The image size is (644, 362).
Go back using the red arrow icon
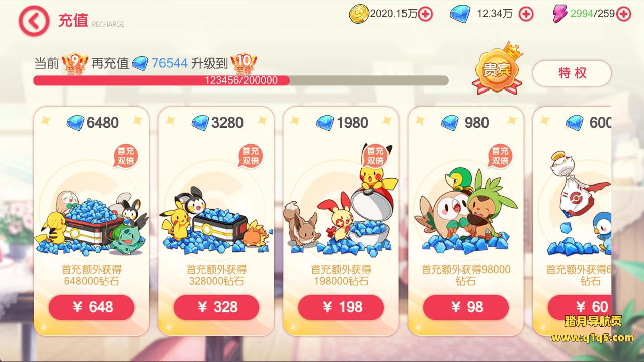[x=34, y=20]
